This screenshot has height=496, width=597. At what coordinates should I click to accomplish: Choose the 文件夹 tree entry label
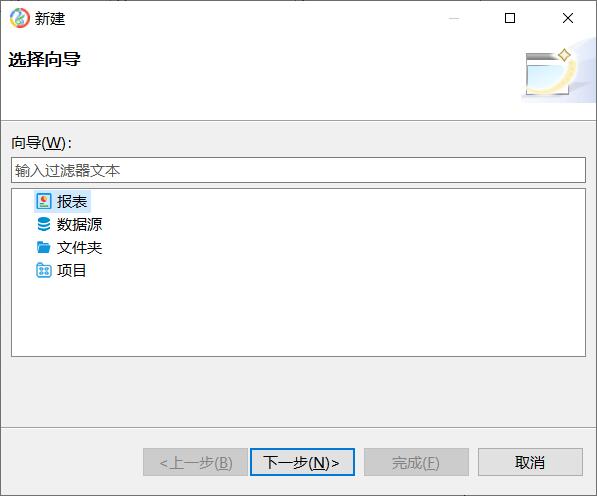point(79,247)
